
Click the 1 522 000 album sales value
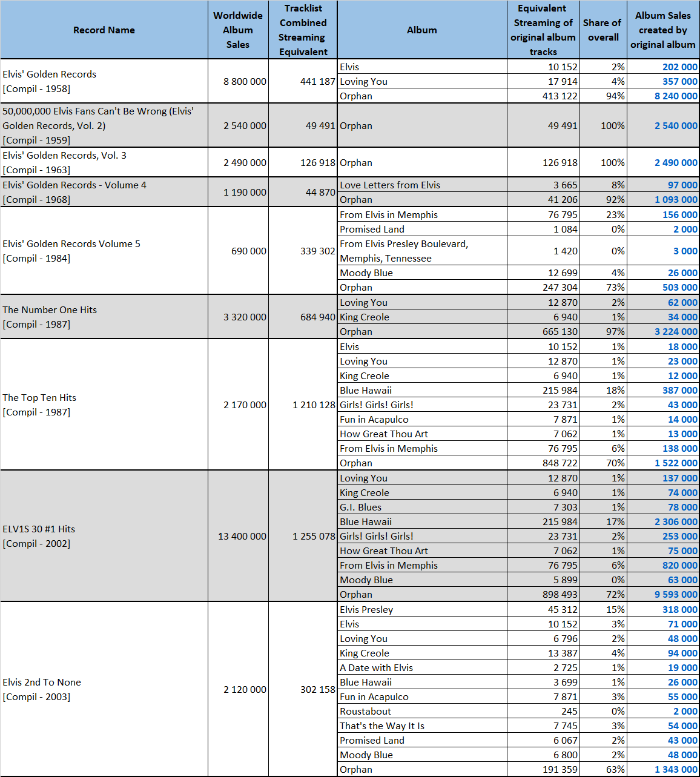663,463
